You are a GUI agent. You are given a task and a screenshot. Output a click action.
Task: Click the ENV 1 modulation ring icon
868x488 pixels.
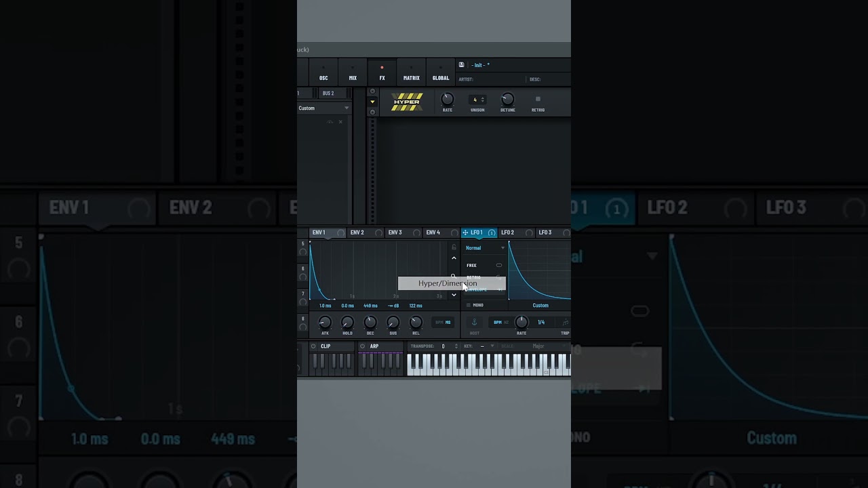[340, 232]
